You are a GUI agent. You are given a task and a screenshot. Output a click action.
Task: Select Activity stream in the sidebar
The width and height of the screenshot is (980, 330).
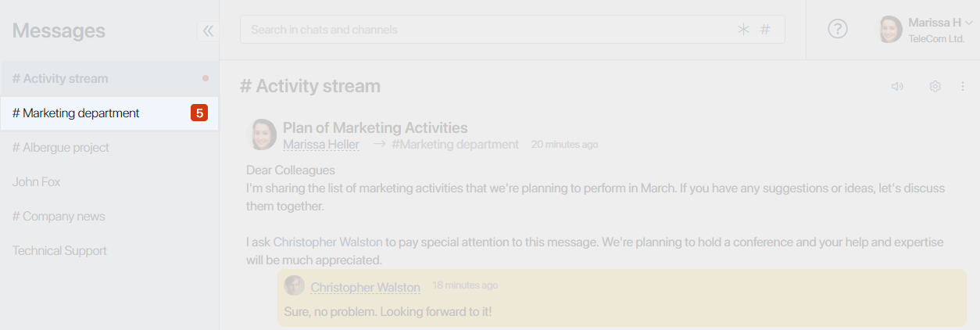(x=109, y=79)
